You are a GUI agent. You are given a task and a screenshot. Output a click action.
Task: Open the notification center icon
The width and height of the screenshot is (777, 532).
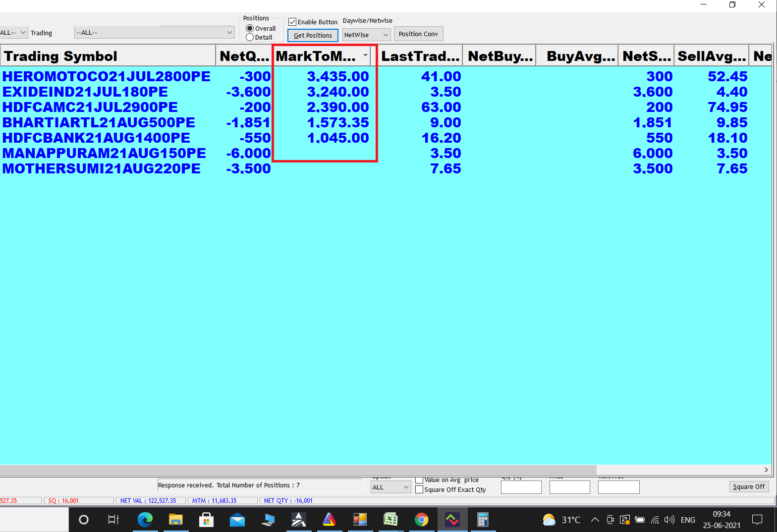(x=757, y=520)
